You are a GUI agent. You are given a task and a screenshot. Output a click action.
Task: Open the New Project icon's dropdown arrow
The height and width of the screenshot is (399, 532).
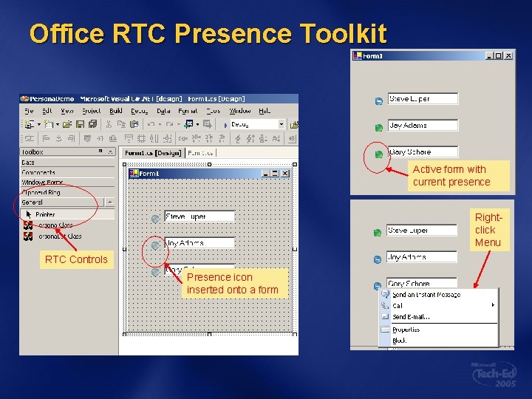(38, 125)
